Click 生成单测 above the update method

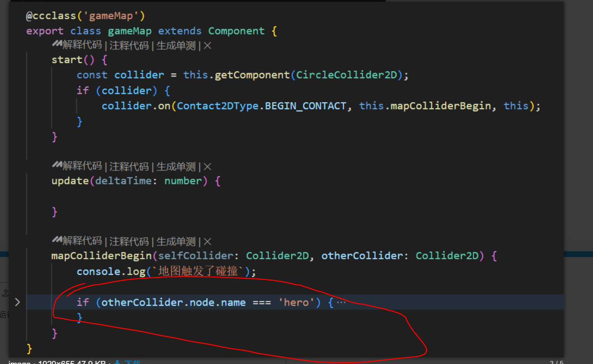pyautogui.click(x=176, y=166)
